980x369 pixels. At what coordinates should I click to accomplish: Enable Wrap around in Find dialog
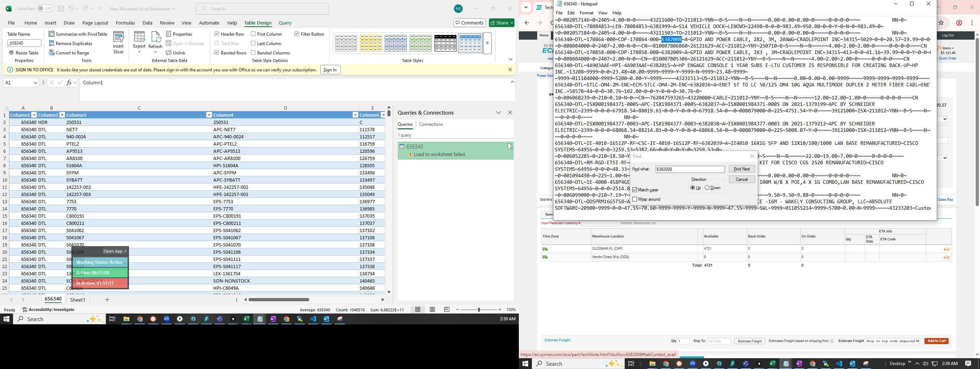[x=634, y=199]
